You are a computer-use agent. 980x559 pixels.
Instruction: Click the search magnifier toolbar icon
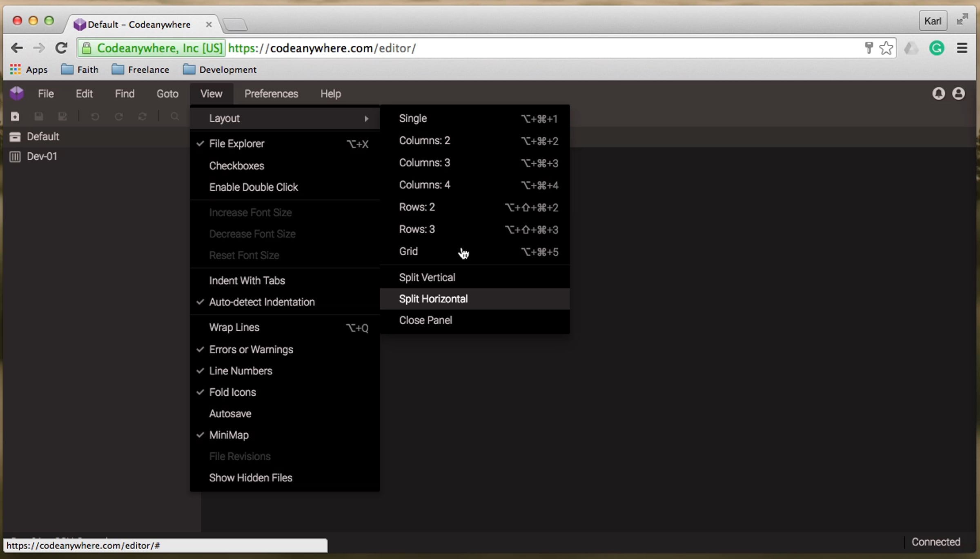coord(175,117)
